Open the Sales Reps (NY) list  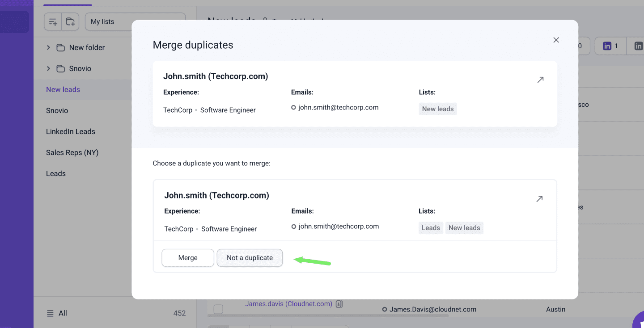pos(72,152)
